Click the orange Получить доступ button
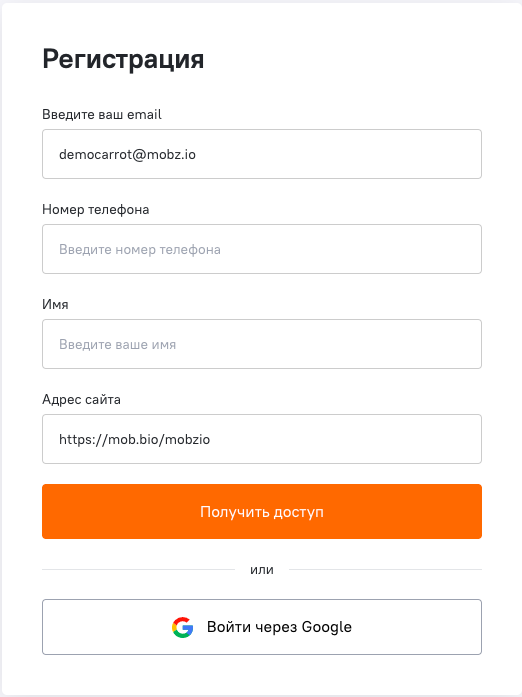The width and height of the screenshot is (522, 697). click(262, 512)
